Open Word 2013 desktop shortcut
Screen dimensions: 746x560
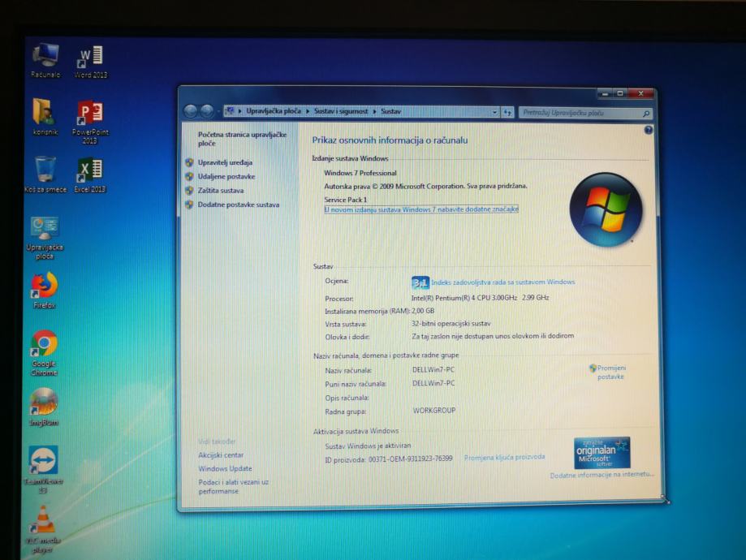[x=90, y=61]
